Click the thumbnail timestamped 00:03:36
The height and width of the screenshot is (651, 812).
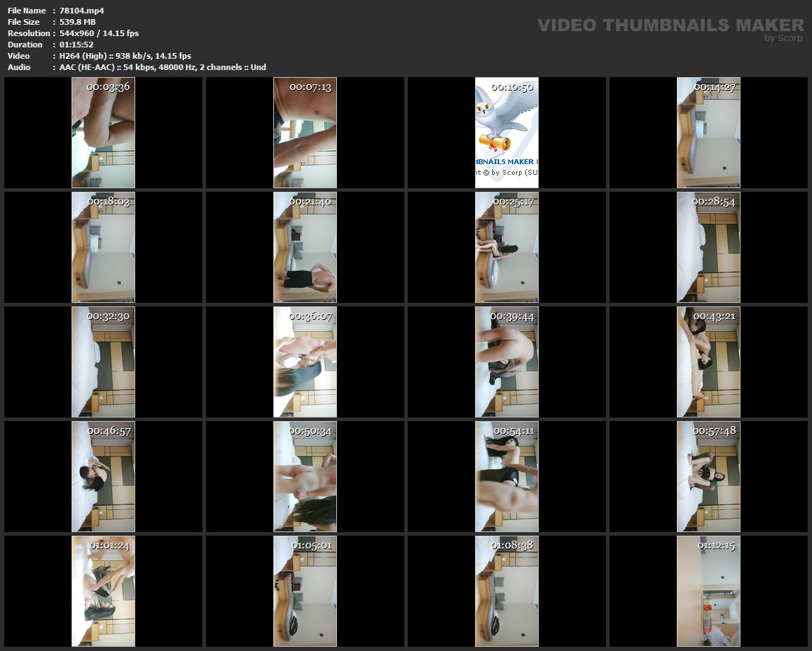pos(103,132)
